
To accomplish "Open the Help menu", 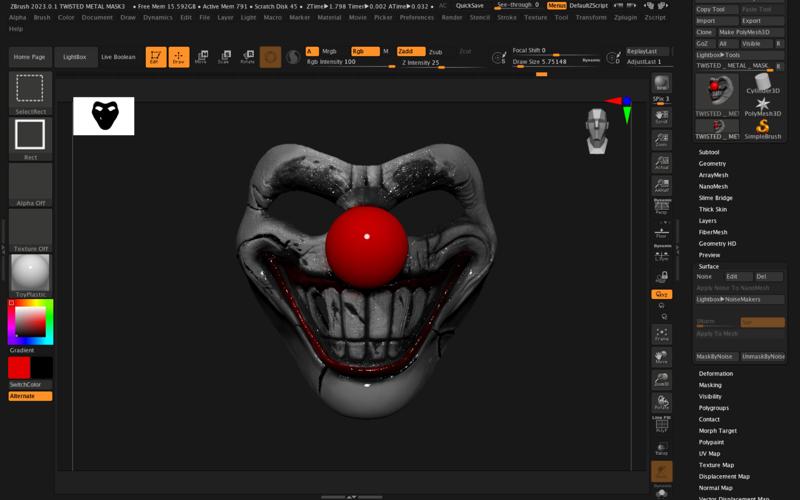I will point(16,29).
